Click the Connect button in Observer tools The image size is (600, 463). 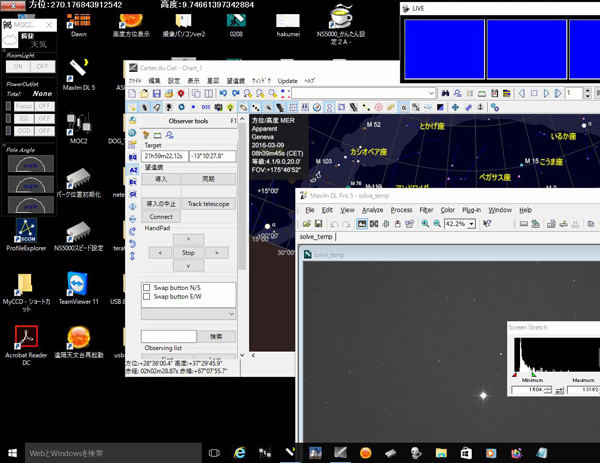coord(161,217)
